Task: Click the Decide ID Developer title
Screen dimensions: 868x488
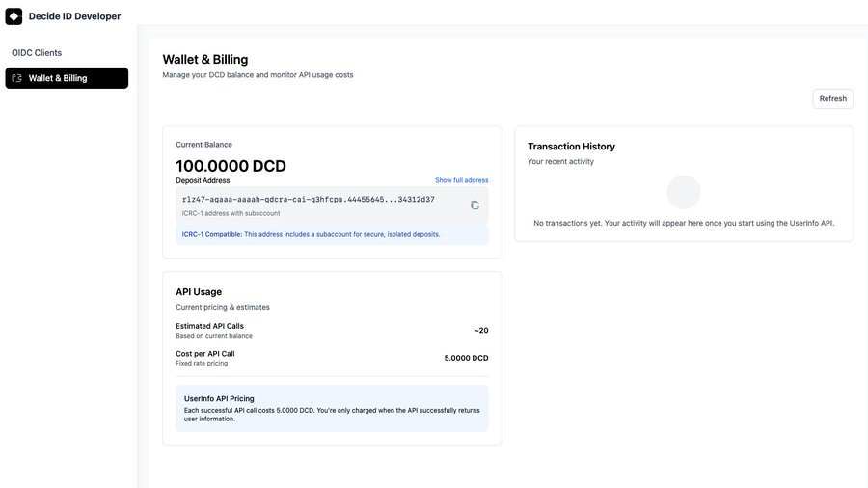Action: 74,16
